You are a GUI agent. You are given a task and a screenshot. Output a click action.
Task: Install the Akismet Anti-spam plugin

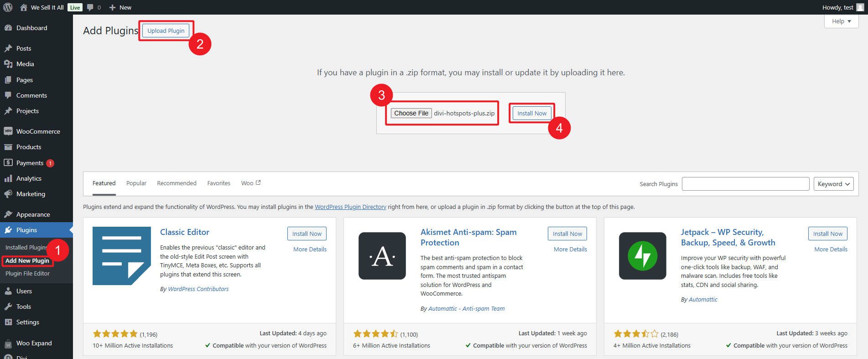tap(567, 234)
